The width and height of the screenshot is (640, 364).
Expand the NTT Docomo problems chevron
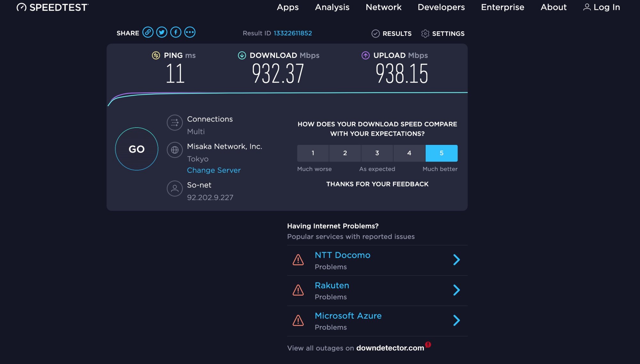[457, 260]
